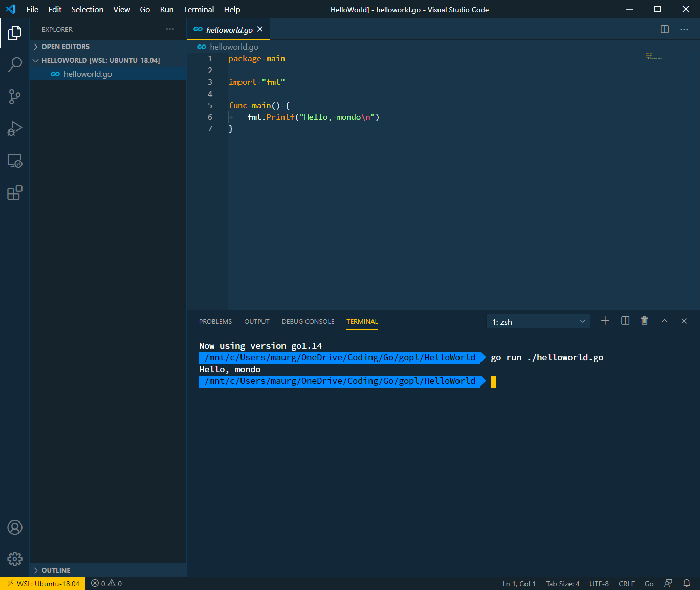This screenshot has height=590, width=700.
Task: Click the terminal prompt cursor
Action: [493, 381]
